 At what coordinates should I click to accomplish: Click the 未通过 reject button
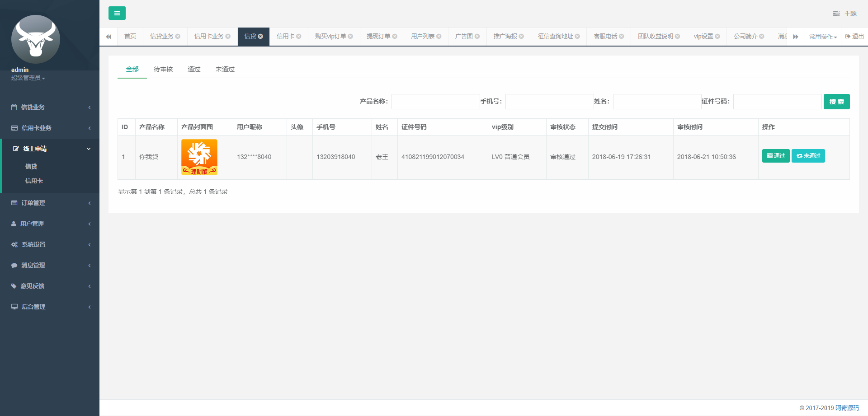808,156
